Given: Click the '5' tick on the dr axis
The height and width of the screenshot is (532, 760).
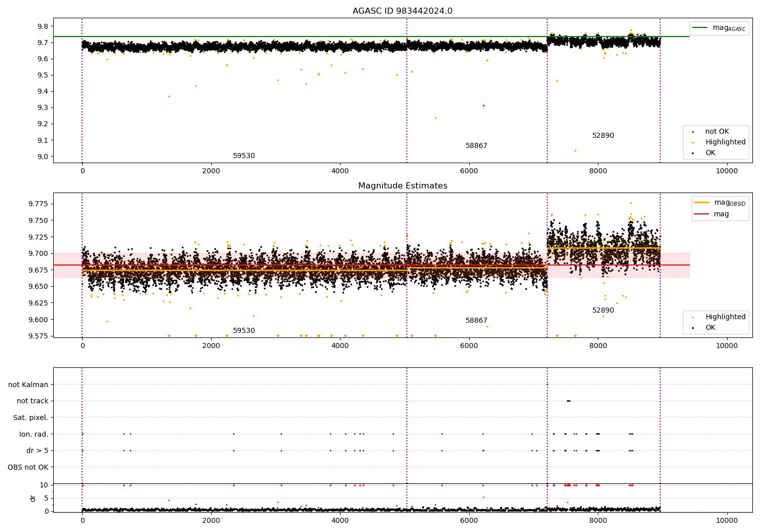Looking at the screenshot, I should 46,498.
